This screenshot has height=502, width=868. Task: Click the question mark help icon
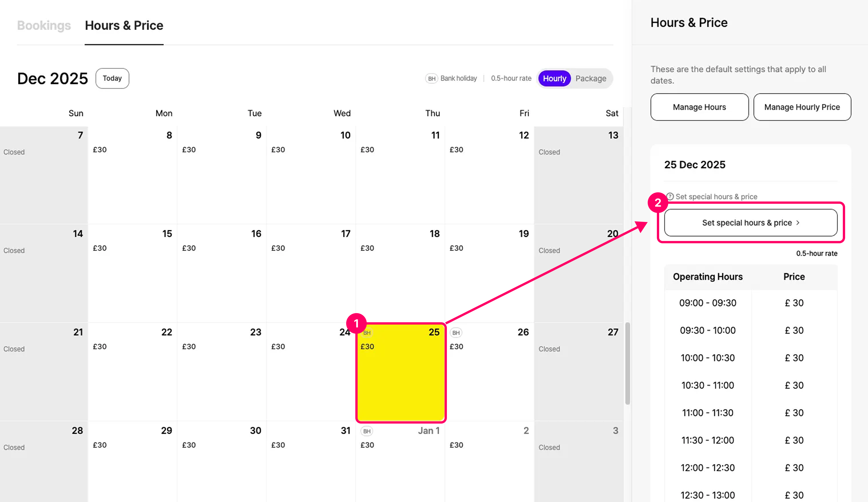coord(670,196)
